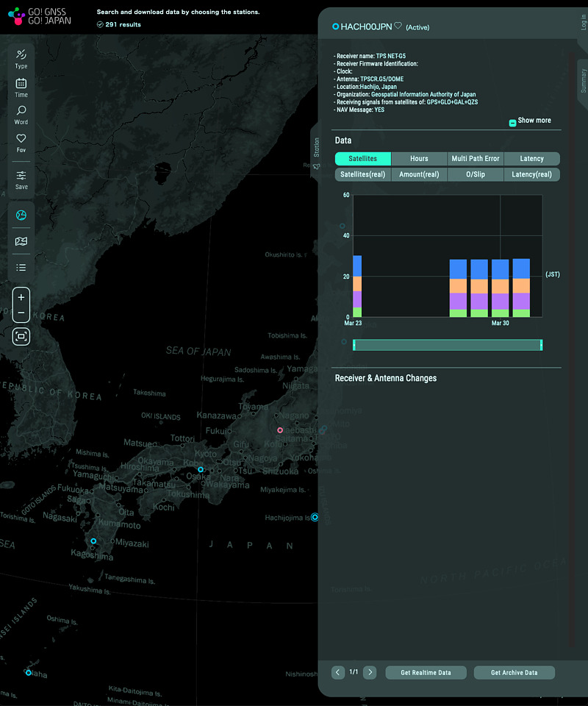Switch to the Hours data tab

[x=419, y=159]
